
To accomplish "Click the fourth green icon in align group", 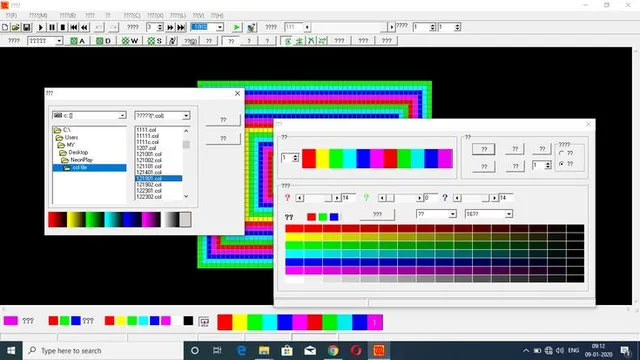I will 322,41.
